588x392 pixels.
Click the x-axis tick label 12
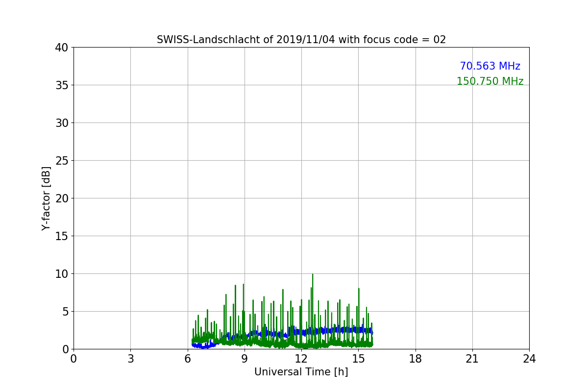click(301, 359)
